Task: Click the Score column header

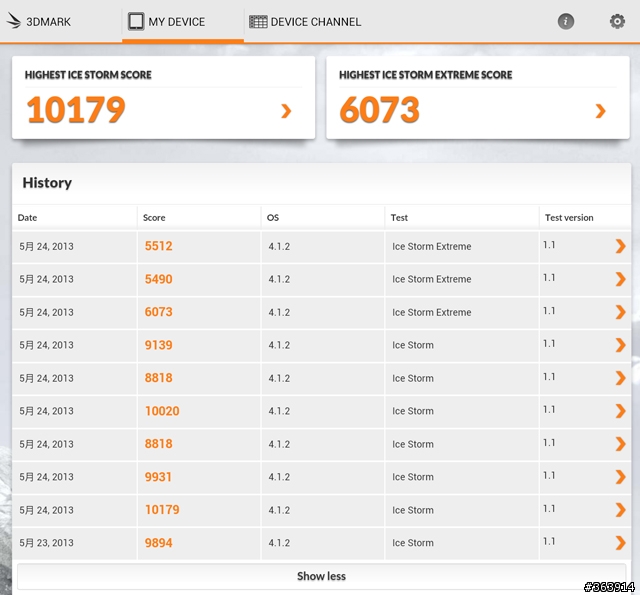Action: [x=154, y=218]
